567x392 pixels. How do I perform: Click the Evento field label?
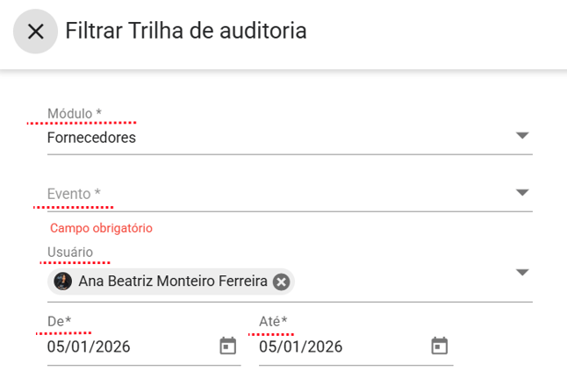click(74, 194)
